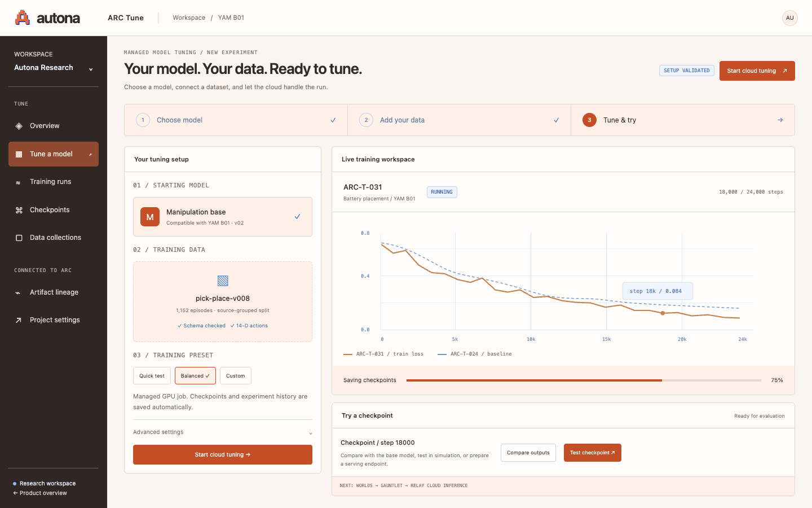Image resolution: width=812 pixels, height=508 pixels.
Task: Click Compare outputs button
Action: 528,453
